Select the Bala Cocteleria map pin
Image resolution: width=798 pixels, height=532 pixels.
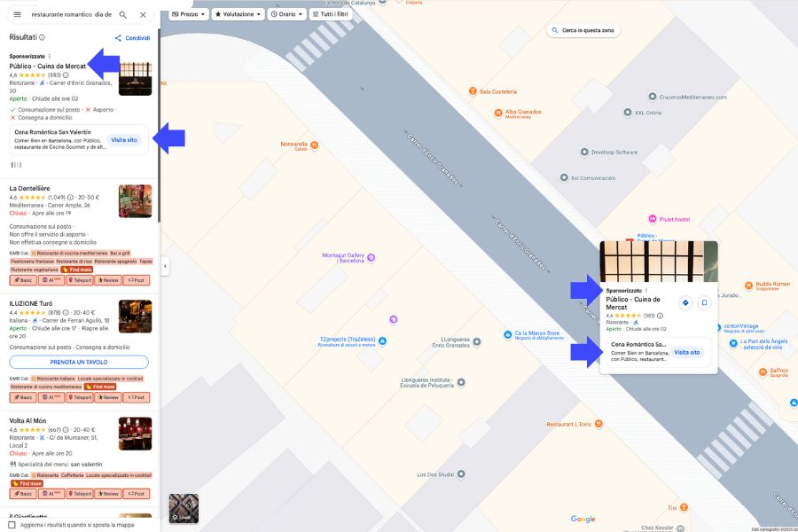(x=473, y=91)
